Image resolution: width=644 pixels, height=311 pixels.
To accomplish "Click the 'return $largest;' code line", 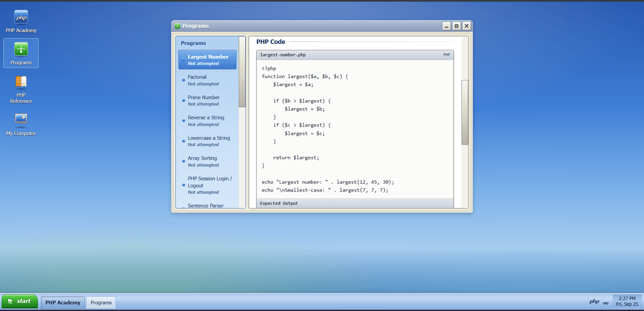I will click(296, 158).
